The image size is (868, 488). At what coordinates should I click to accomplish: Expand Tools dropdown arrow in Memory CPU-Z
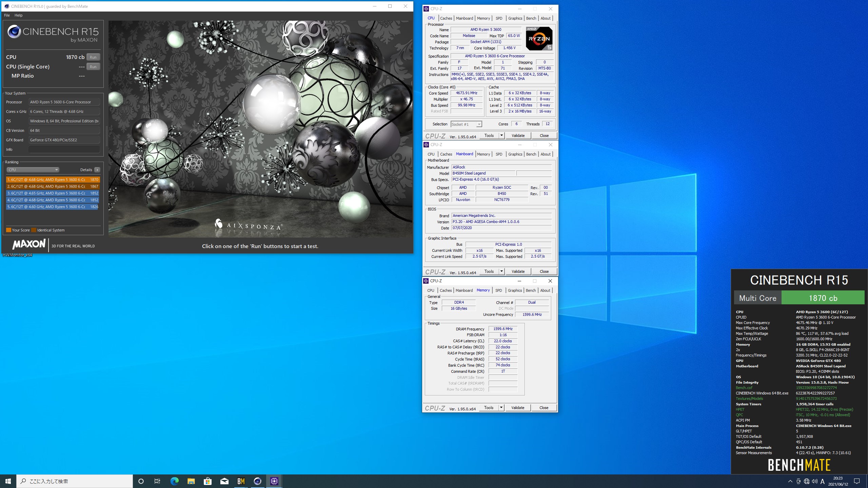[501, 408]
